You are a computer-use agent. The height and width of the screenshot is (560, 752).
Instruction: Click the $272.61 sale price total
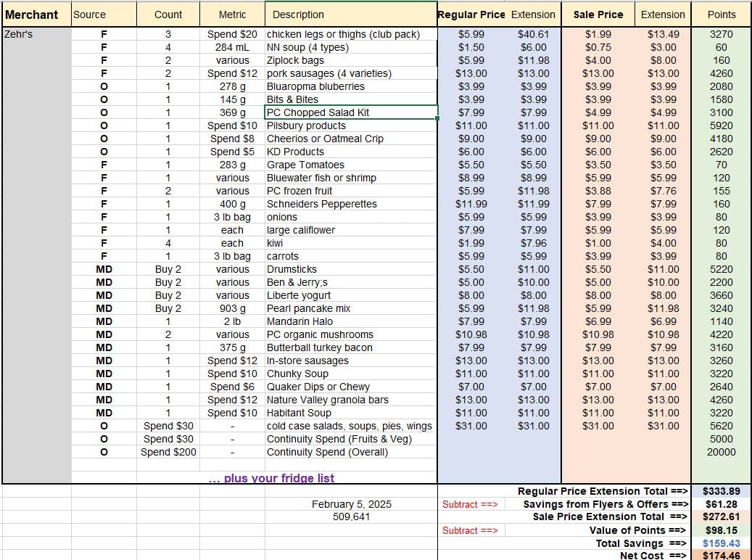coord(722,516)
